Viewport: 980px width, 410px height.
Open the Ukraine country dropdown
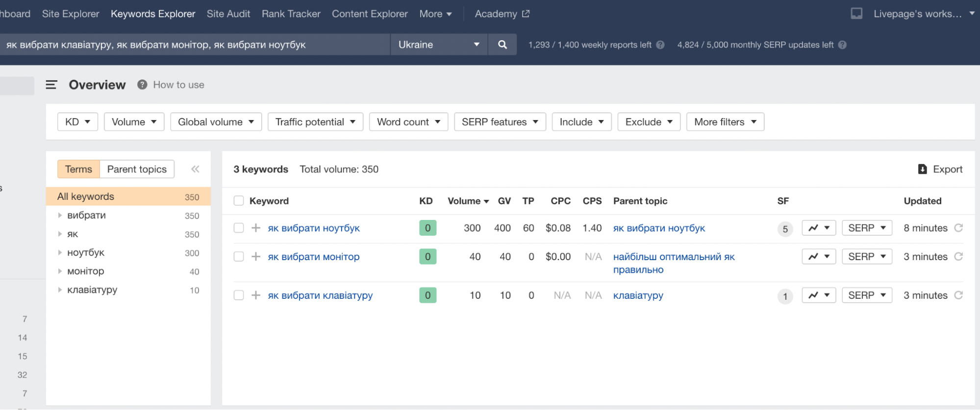[x=439, y=45]
